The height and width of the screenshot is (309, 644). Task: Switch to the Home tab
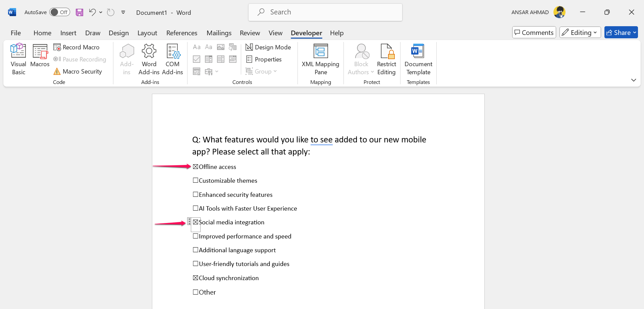click(x=42, y=33)
